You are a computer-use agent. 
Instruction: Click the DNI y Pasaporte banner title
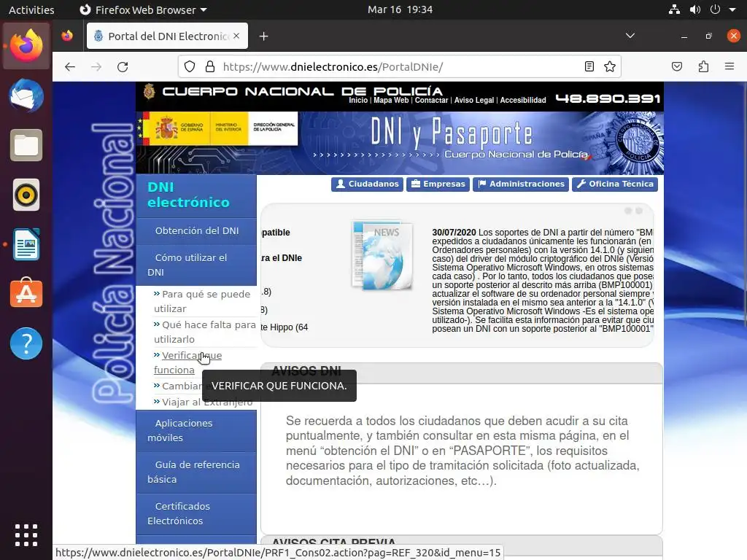pyautogui.click(x=452, y=133)
